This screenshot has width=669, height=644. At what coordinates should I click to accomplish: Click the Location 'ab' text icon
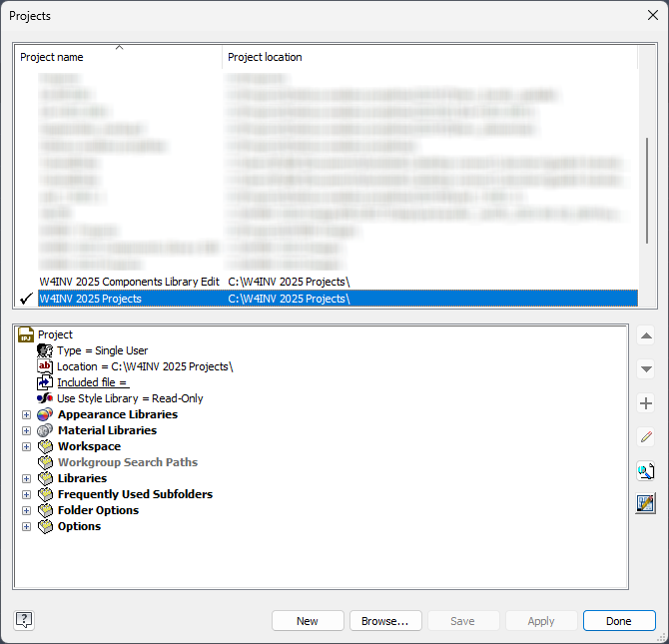(x=45, y=366)
